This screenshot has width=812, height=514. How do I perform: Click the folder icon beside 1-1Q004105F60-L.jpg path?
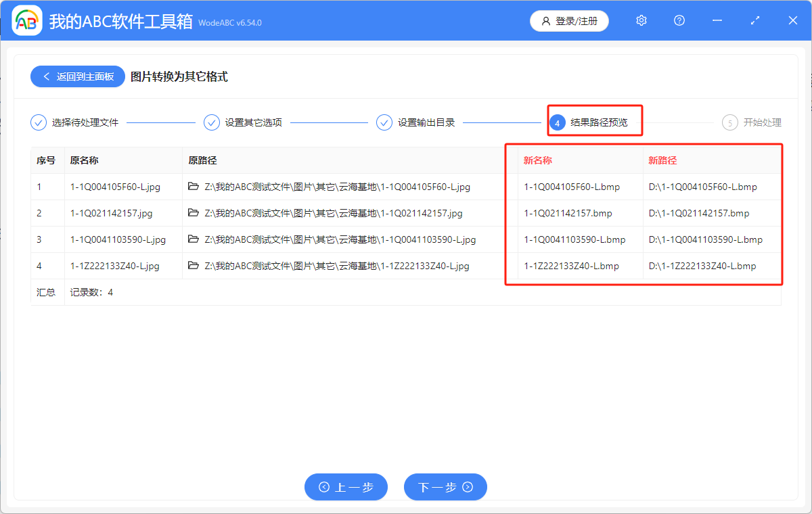coord(193,187)
